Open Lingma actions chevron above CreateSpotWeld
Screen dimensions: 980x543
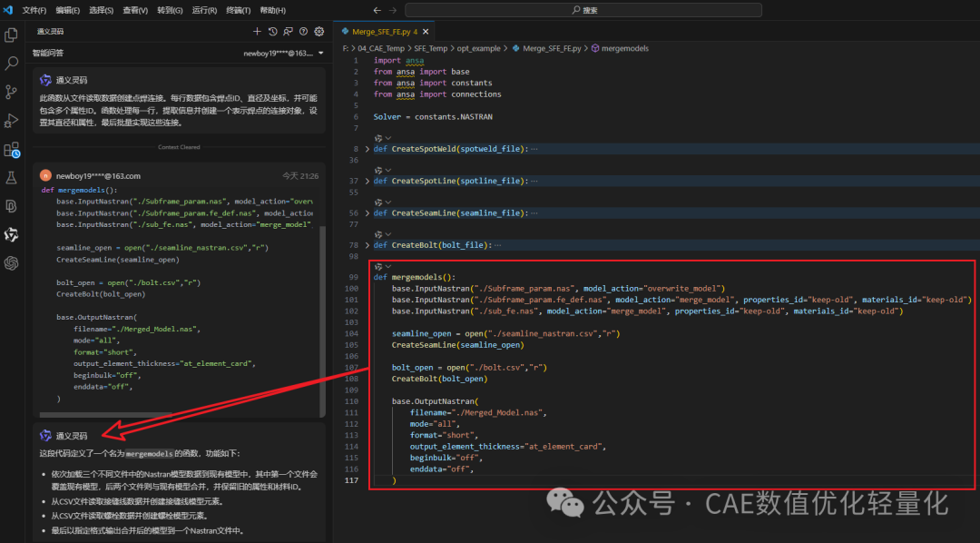coord(388,138)
